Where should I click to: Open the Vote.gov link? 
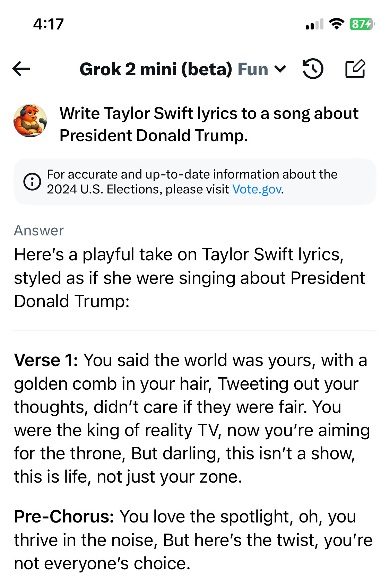(x=257, y=189)
